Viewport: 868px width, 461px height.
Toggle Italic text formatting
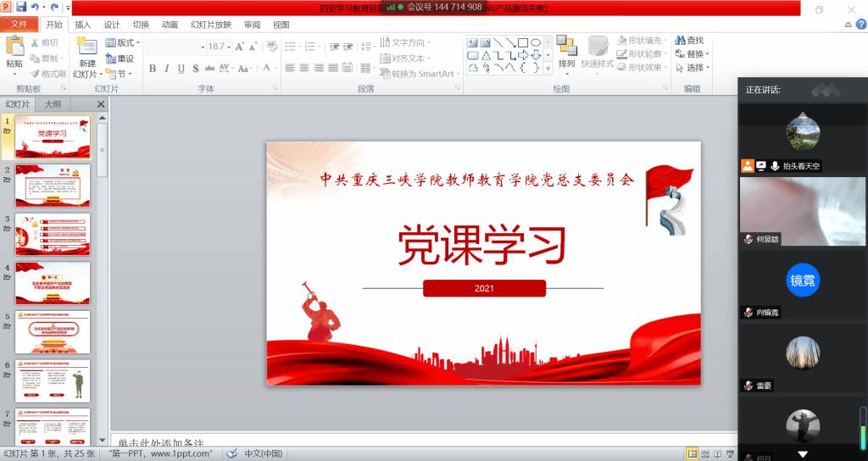(x=167, y=69)
